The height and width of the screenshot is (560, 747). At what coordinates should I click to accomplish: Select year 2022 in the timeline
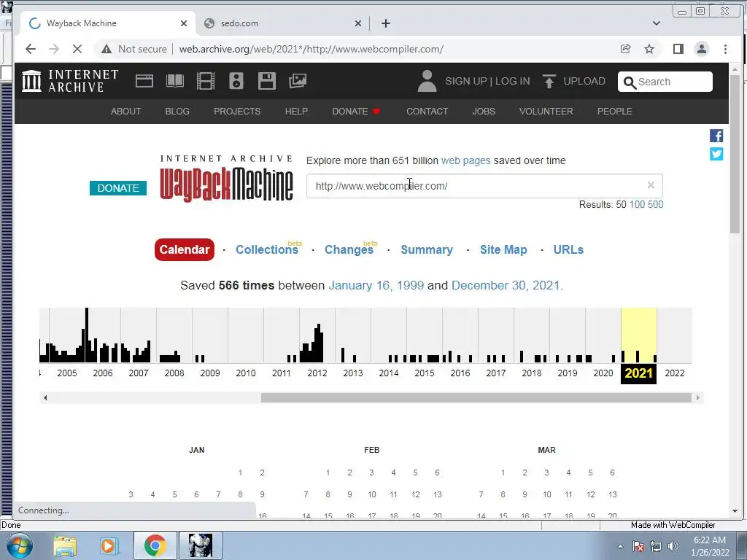pos(675,373)
